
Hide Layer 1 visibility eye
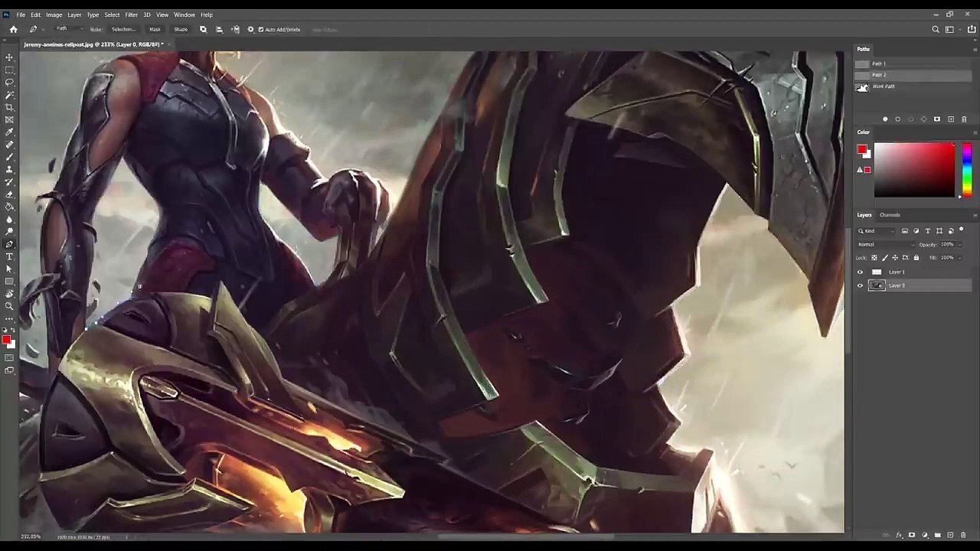tap(860, 272)
